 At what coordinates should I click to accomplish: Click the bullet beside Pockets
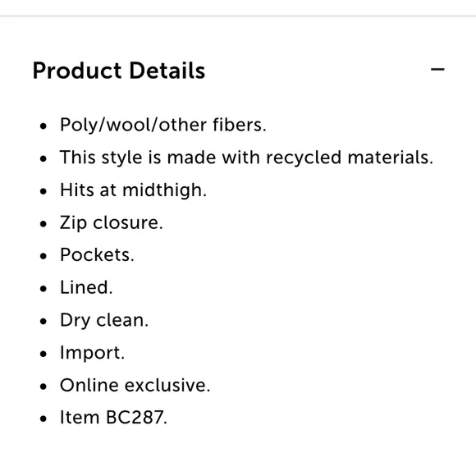[43, 256]
